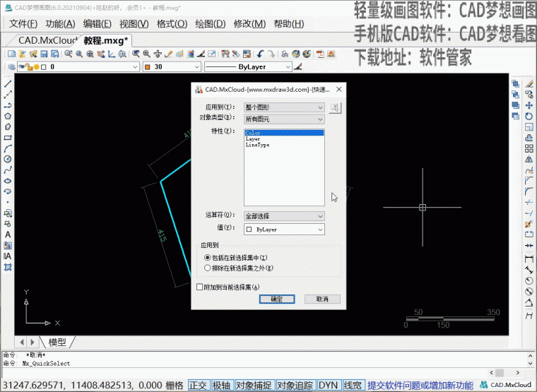537x392 pixels.
Task: Select the Hatch pattern tool
Action: pos(8,267)
